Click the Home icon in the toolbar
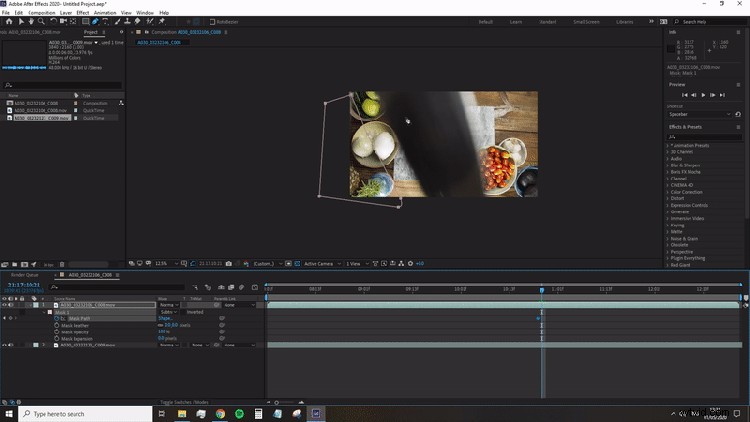This screenshot has width=750, height=422. 9,22
